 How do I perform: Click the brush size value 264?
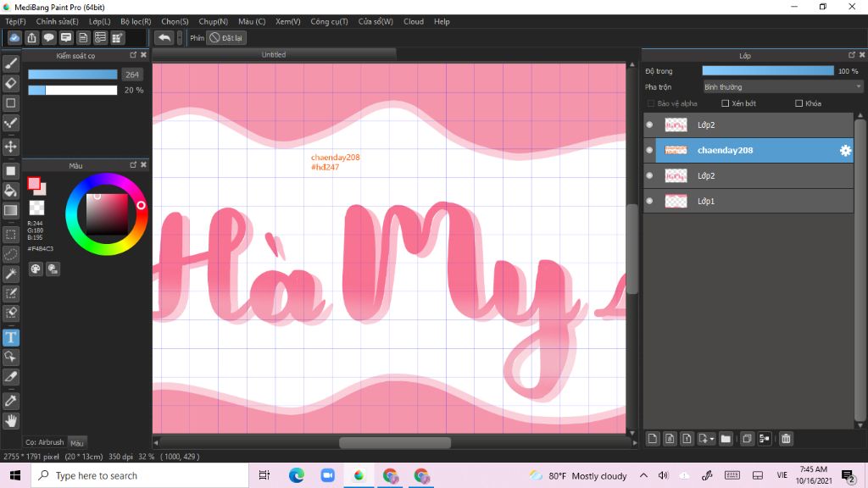(x=131, y=75)
